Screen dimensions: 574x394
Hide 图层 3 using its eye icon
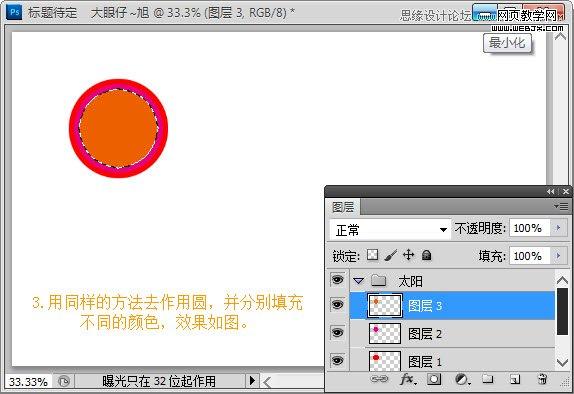point(337,305)
